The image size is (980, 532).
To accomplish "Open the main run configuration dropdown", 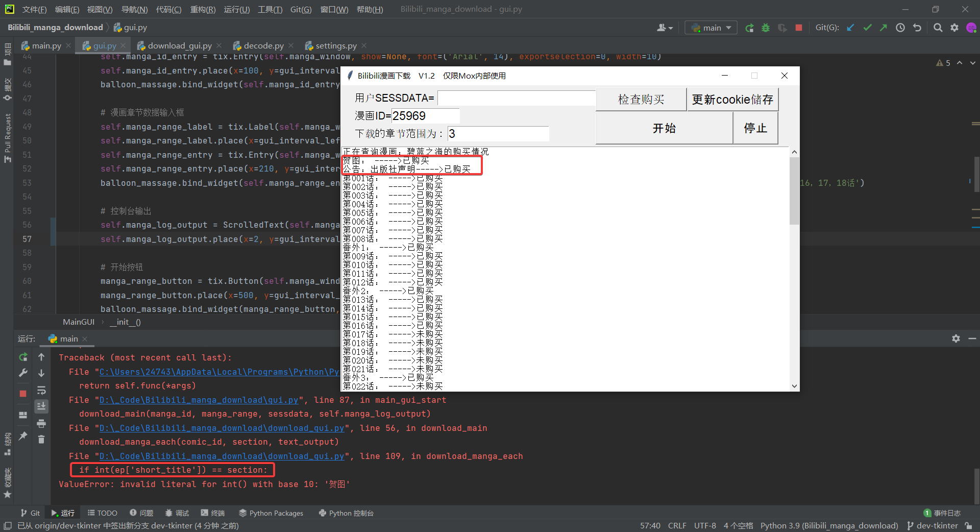I will click(711, 28).
